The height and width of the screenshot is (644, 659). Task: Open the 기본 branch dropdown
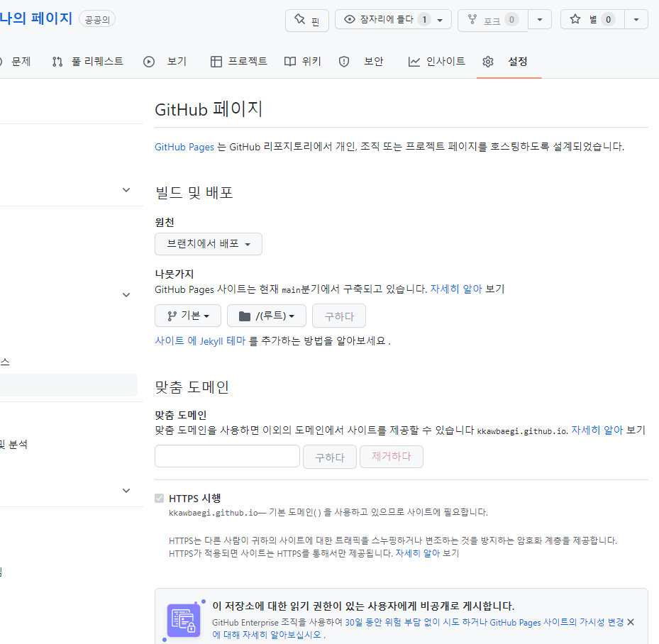188,316
